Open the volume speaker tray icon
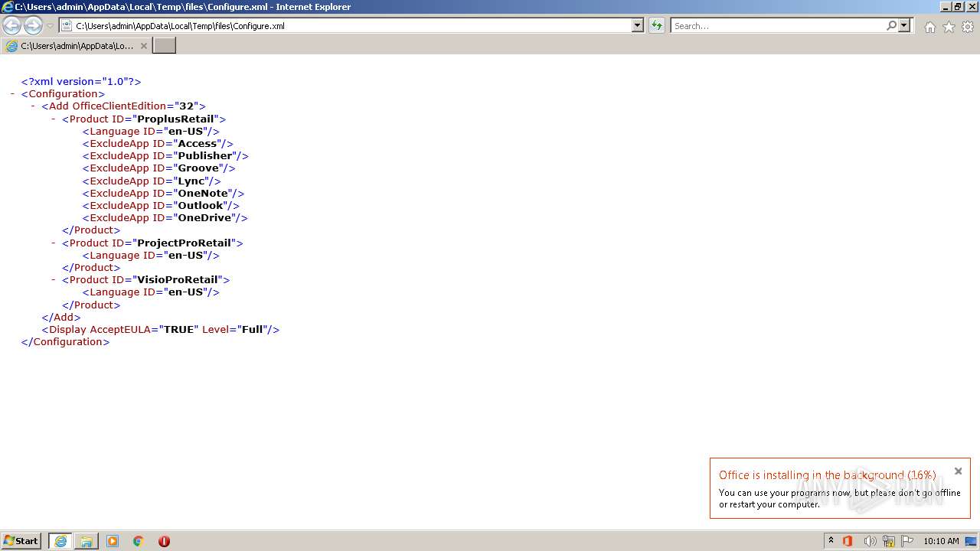The height and width of the screenshot is (551, 980). [870, 541]
